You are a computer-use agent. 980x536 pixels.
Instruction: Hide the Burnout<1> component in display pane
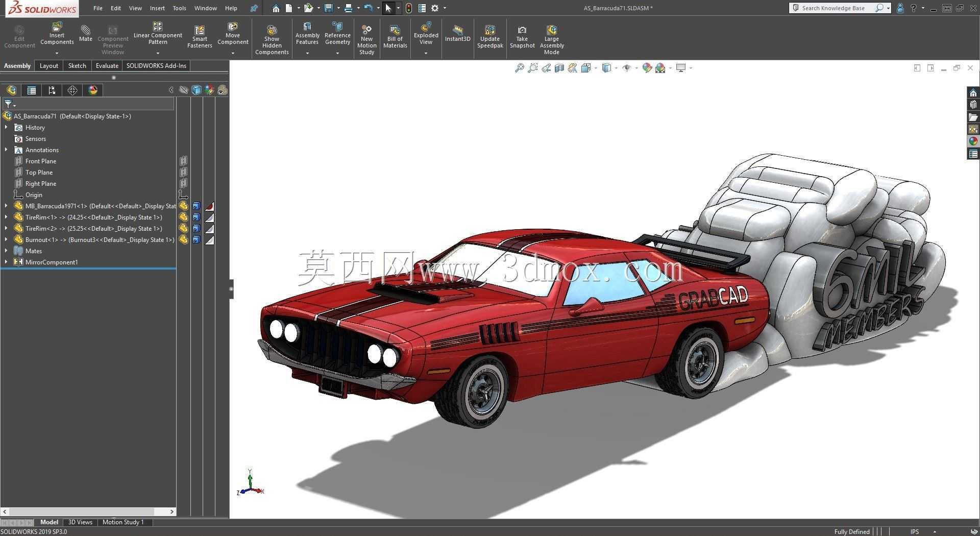(183, 240)
